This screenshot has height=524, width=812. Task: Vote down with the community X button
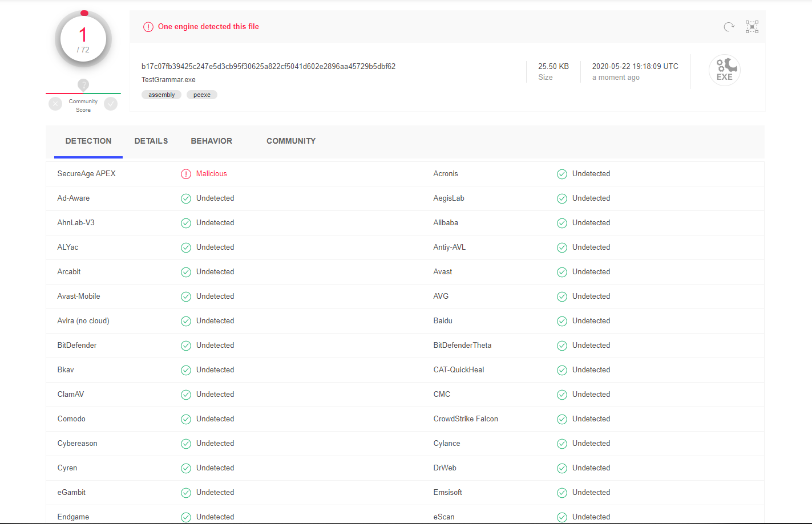[55, 104]
